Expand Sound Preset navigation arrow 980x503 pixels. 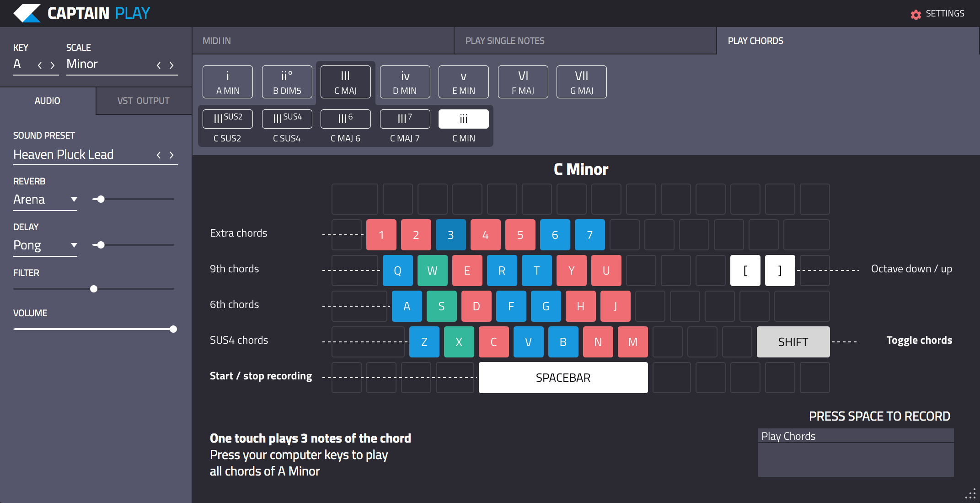[172, 155]
